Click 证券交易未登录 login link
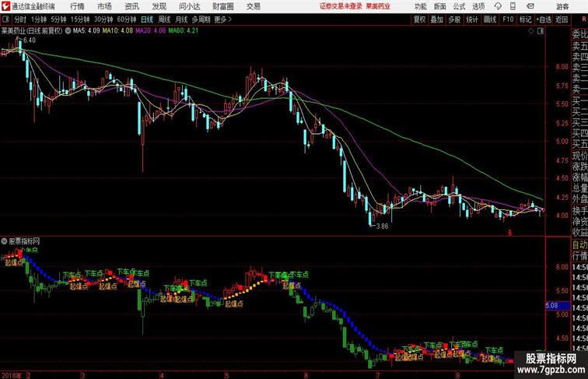This screenshot has height=379, width=588. coord(341,6)
